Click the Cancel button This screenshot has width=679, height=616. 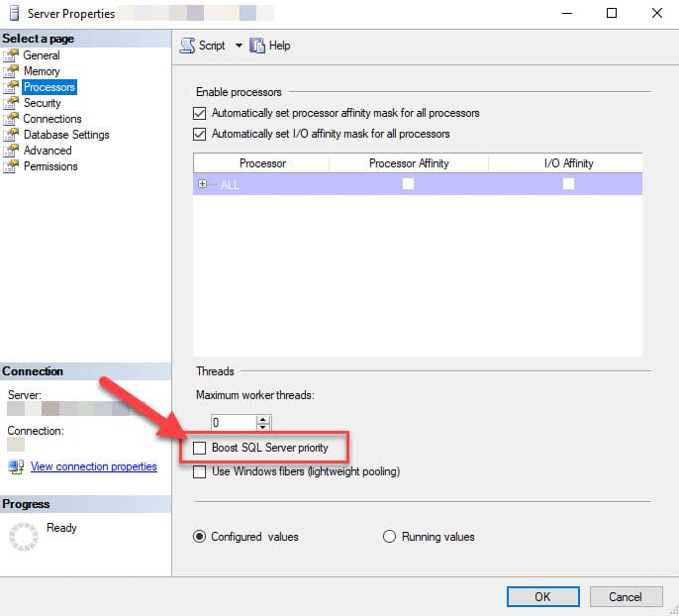click(626, 597)
